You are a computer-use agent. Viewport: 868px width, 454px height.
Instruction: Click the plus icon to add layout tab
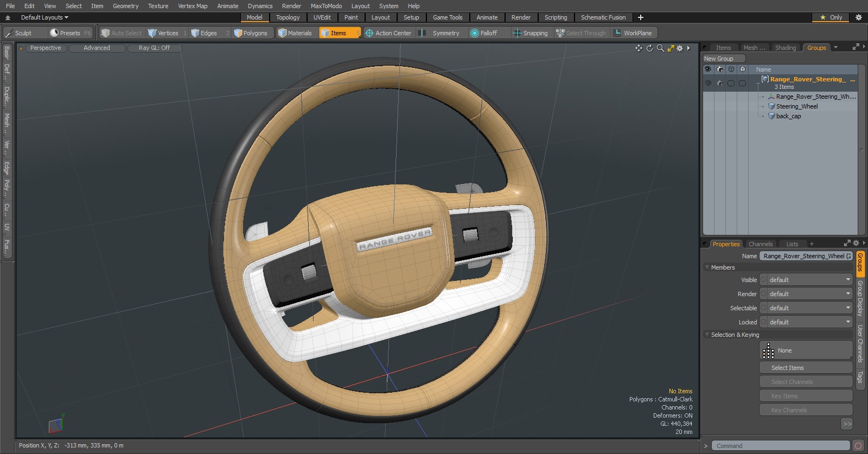coord(641,17)
